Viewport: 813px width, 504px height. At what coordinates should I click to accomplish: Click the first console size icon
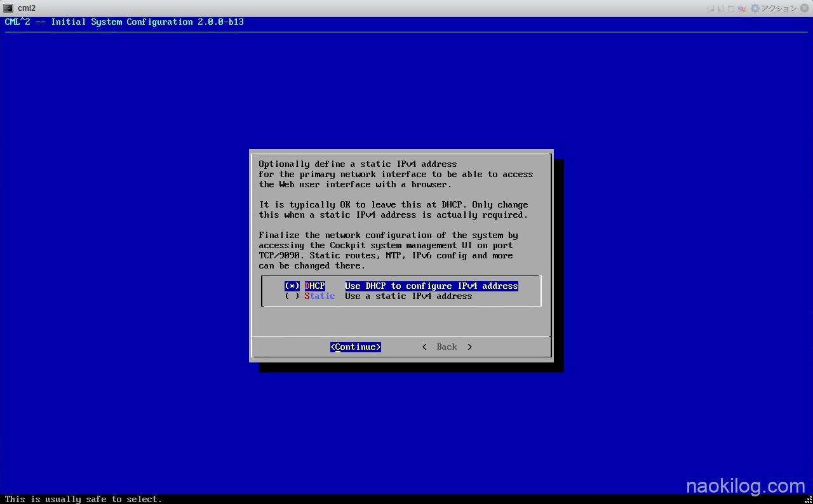pyautogui.click(x=711, y=8)
